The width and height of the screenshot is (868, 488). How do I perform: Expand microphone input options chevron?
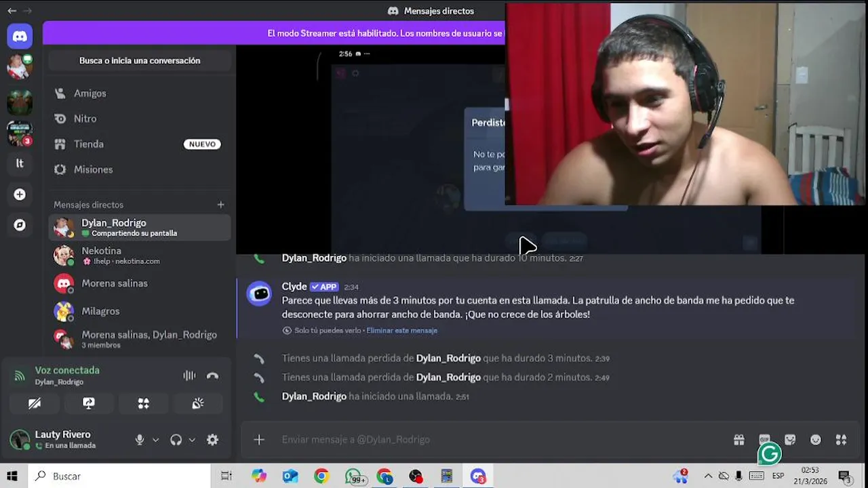click(155, 440)
